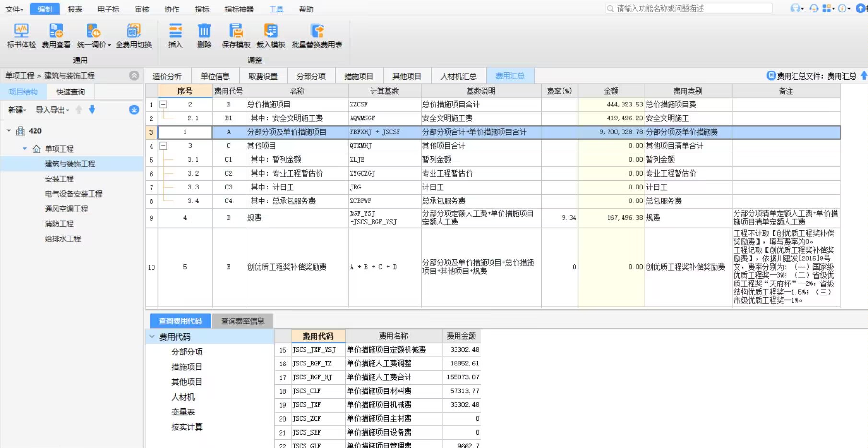Select 变量表 under 费用代码
The width and height of the screenshot is (868, 448).
(x=183, y=412)
